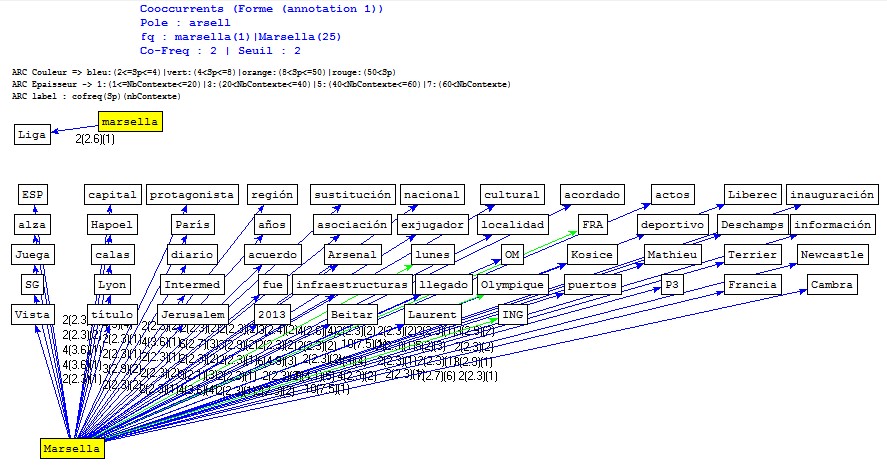Viewport: 887px width, 475px height.
Task: Click the 'acordado' node
Action: click(592, 195)
